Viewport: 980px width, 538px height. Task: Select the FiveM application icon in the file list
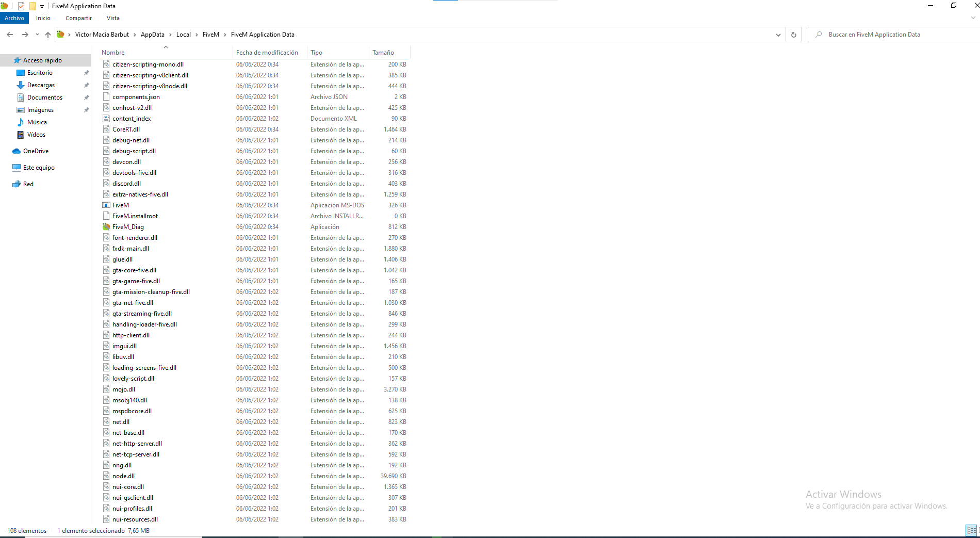(x=106, y=205)
